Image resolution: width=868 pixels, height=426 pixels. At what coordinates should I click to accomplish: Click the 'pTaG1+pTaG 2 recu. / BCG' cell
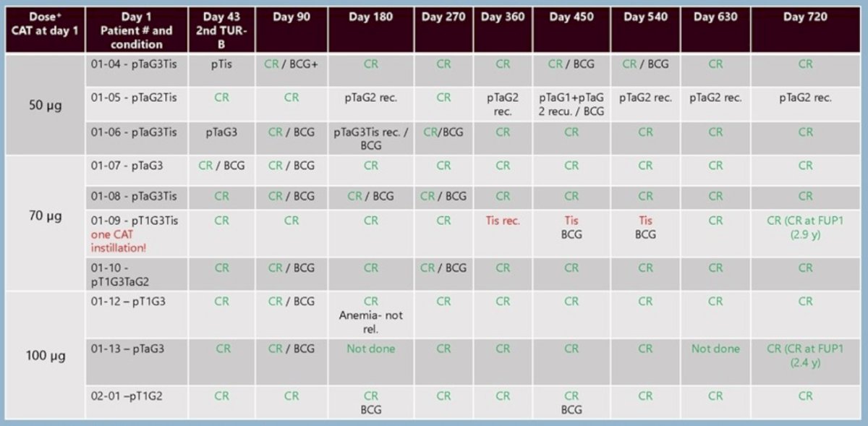[571, 104]
